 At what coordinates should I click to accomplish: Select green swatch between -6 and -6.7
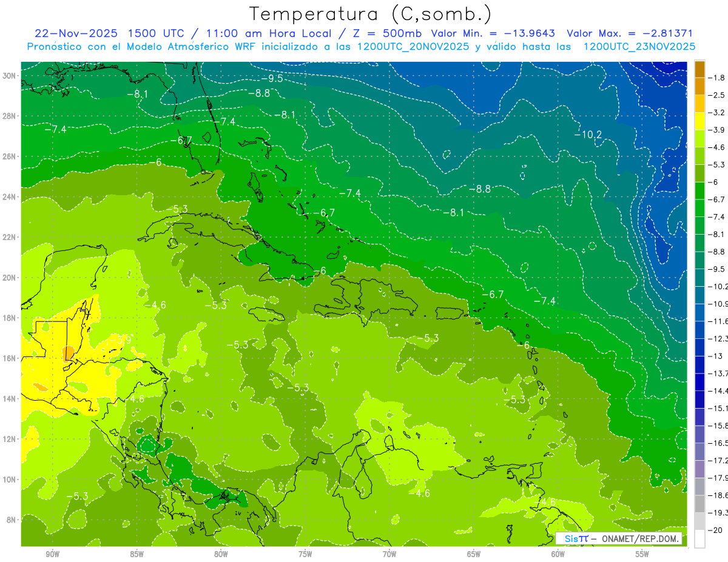pyautogui.click(x=699, y=190)
